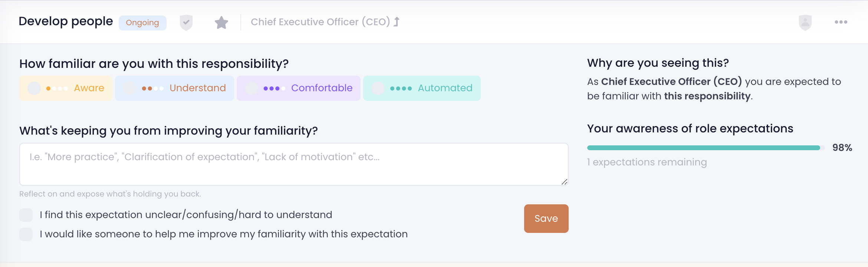Check the unclear/confusing expectation checkbox
868x267 pixels.
[x=26, y=215]
